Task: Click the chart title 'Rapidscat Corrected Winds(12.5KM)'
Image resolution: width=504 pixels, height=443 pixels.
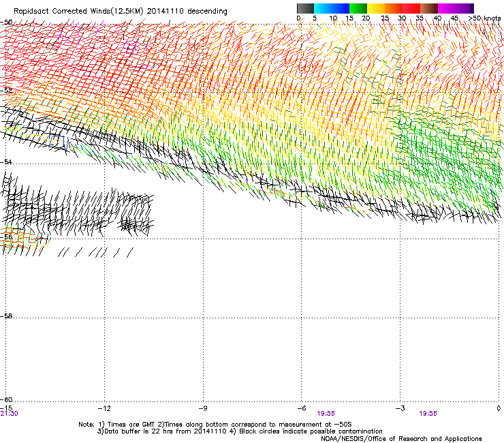Action: tap(78, 12)
